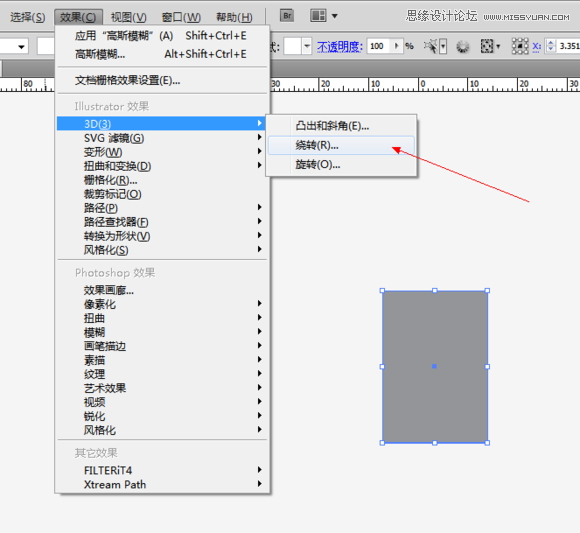Image resolution: width=580 pixels, height=533 pixels.
Task: Expand the 艺术效果 submenu
Action: (x=162, y=388)
